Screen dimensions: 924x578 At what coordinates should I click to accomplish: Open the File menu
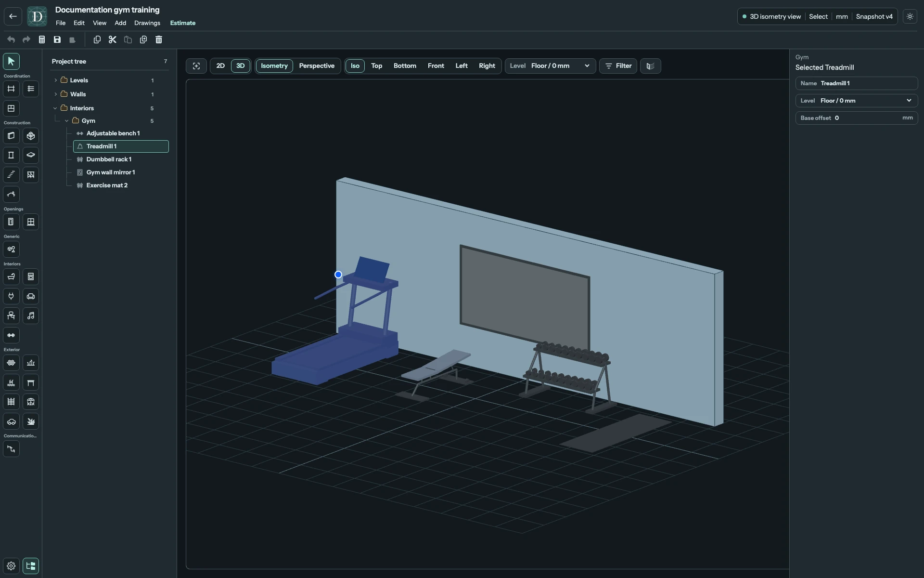click(x=61, y=23)
